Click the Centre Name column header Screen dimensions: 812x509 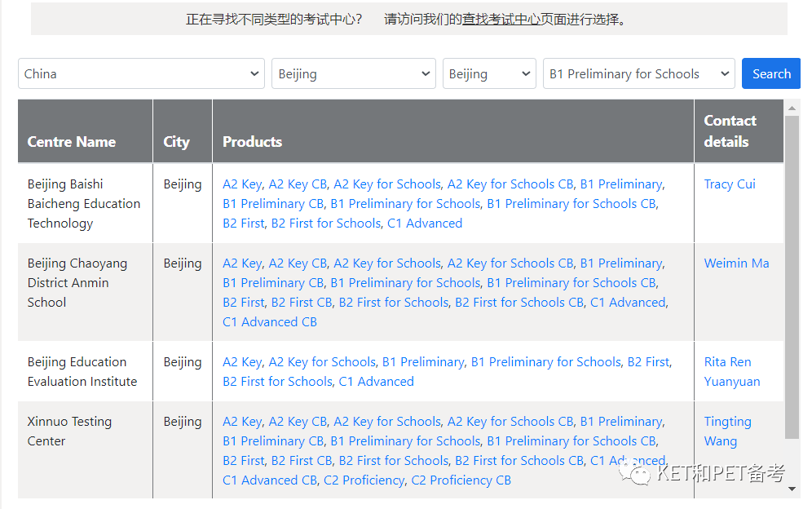click(86, 131)
